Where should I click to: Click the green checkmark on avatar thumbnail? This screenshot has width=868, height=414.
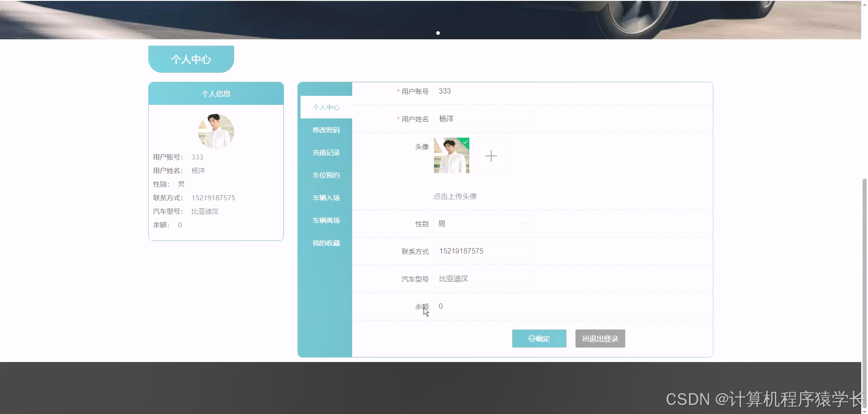pyautogui.click(x=465, y=142)
